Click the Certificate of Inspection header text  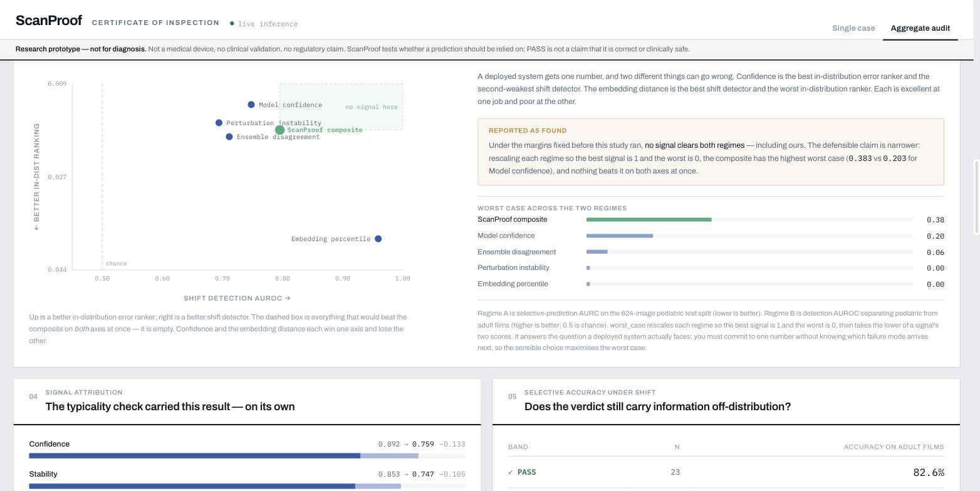155,23
